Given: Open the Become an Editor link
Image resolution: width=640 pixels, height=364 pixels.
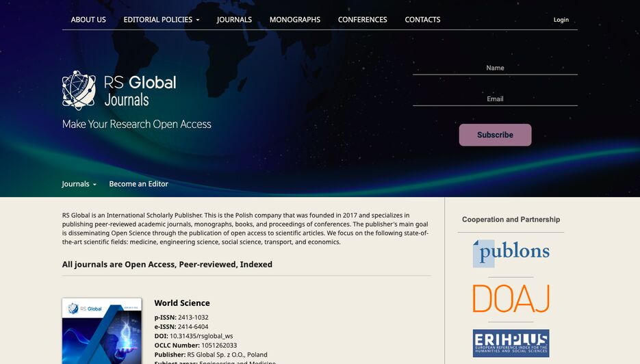Looking at the screenshot, I should pos(138,184).
